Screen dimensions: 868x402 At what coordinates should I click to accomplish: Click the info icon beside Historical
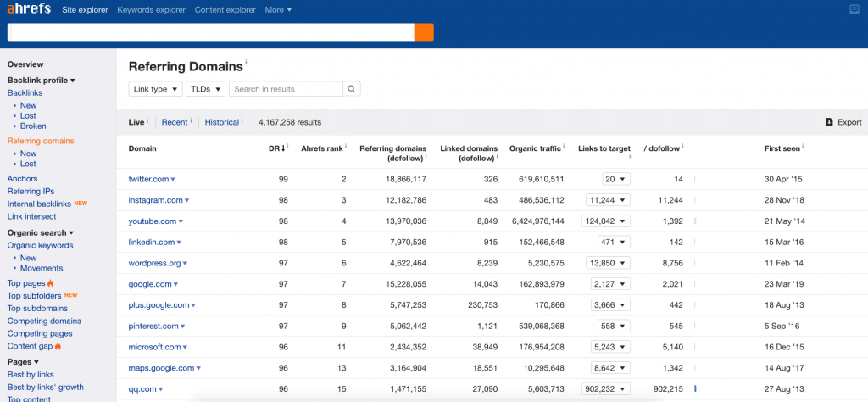point(242,120)
